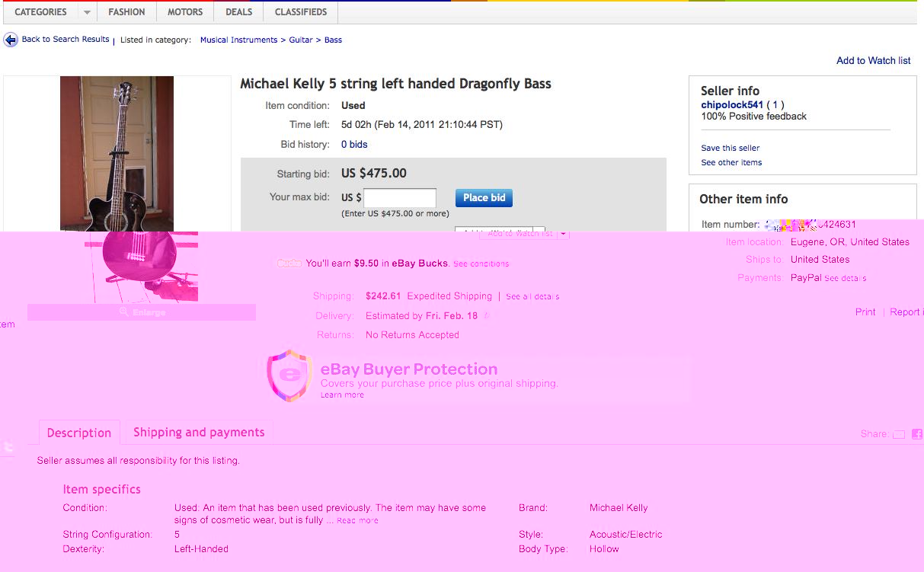Click the Time left 5d 02h value
The image size is (924, 572).
coord(422,125)
